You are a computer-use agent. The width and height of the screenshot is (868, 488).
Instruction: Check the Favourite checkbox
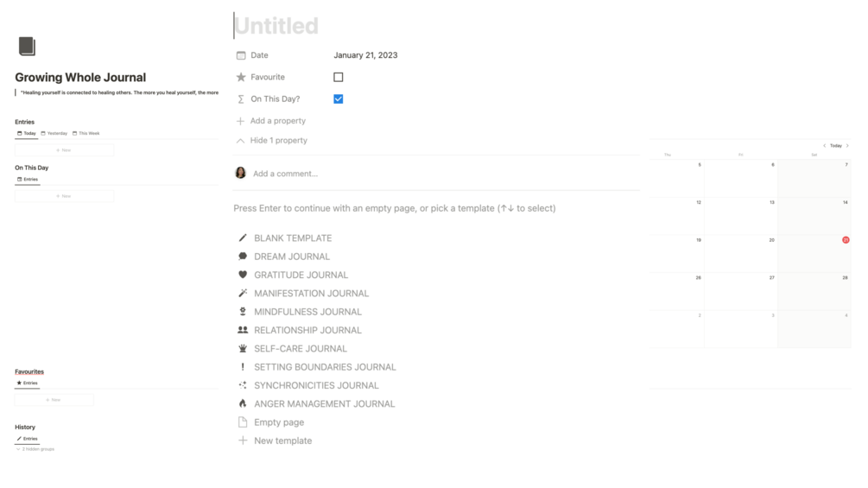[x=339, y=77]
